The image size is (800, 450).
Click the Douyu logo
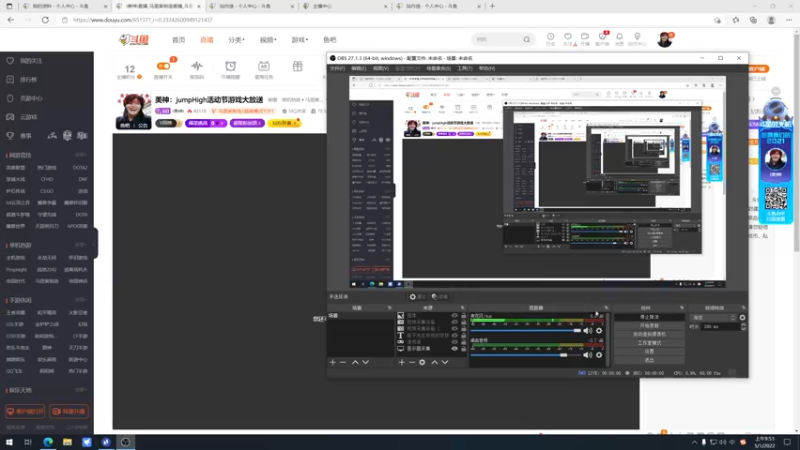[134, 39]
